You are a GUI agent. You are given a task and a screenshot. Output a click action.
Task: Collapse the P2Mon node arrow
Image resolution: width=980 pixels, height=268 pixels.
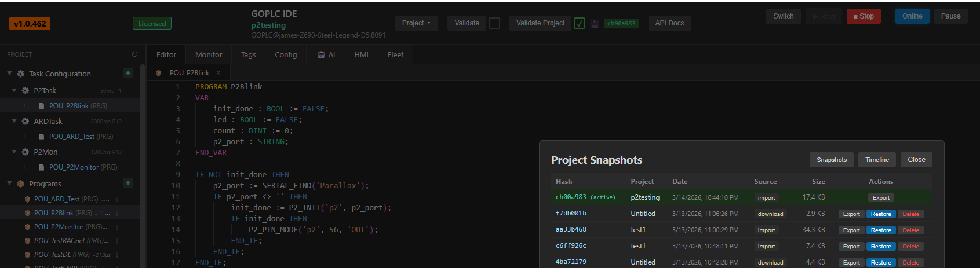tap(14, 152)
